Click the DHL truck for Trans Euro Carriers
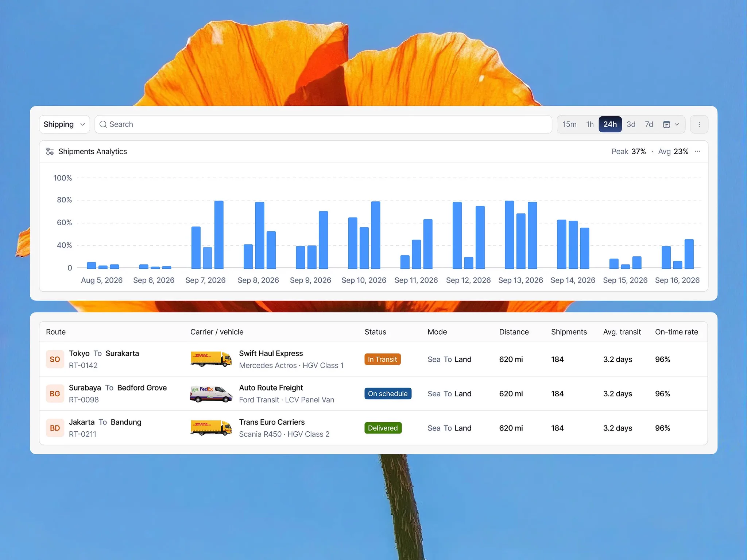 click(211, 428)
